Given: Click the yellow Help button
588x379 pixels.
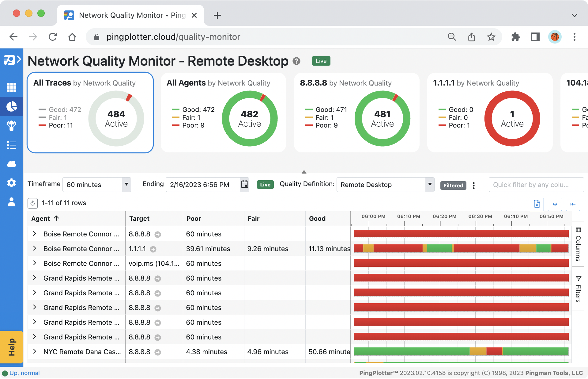Looking at the screenshot, I should [11, 347].
